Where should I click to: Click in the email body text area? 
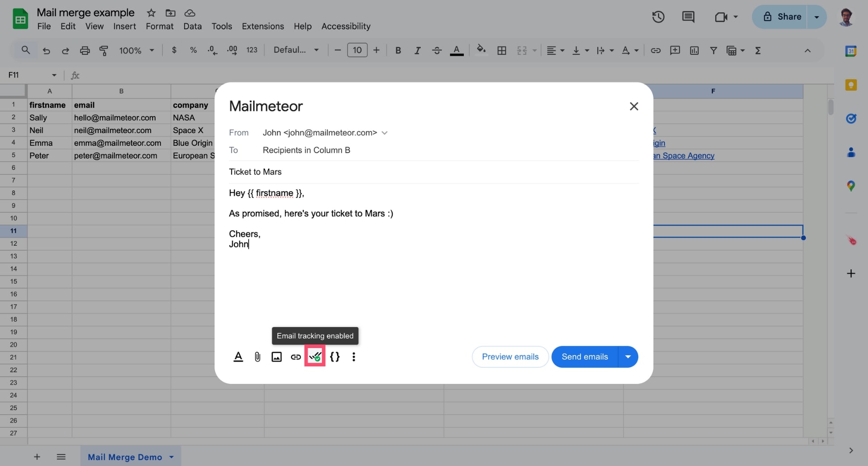[434, 259]
